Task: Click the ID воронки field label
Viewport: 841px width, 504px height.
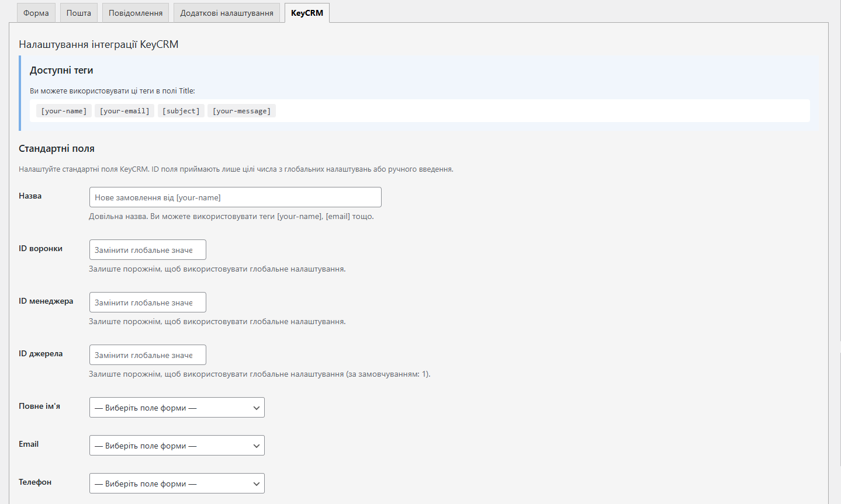Action: (x=40, y=249)
